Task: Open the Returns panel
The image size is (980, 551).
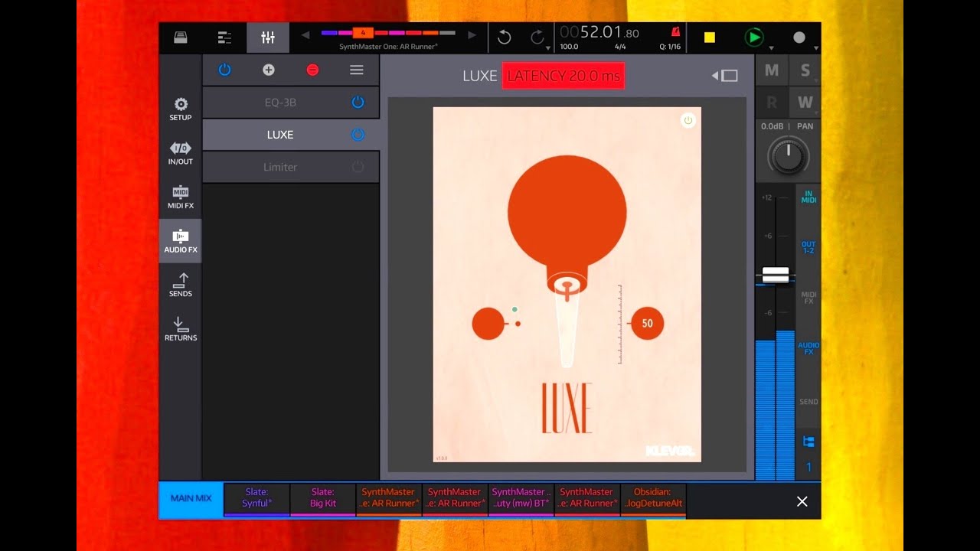Action: [181, 329]
